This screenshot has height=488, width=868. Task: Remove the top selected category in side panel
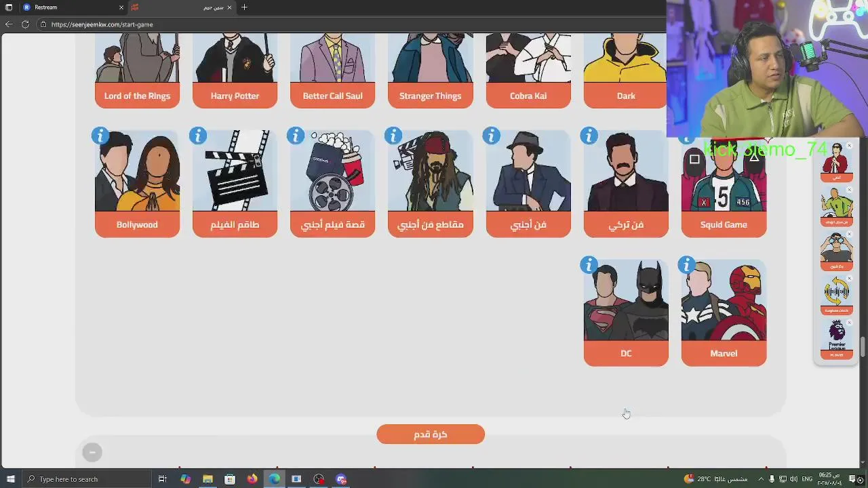pyautogui.click(x=849, y=146)
